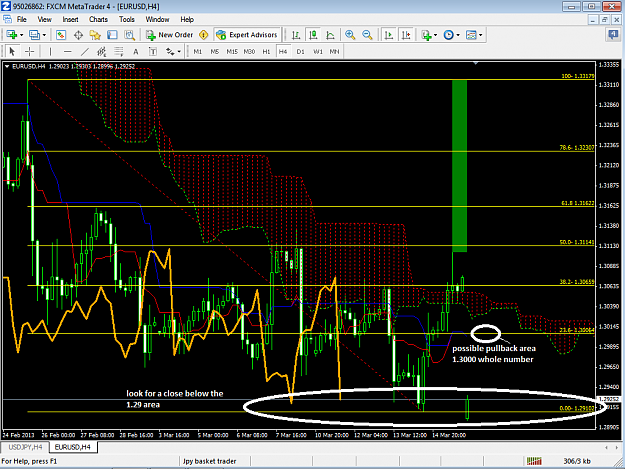Viewport: 625px width, 469px height.
Task: Open the Indicators dropdown arrow
Action: click(435, 35)
